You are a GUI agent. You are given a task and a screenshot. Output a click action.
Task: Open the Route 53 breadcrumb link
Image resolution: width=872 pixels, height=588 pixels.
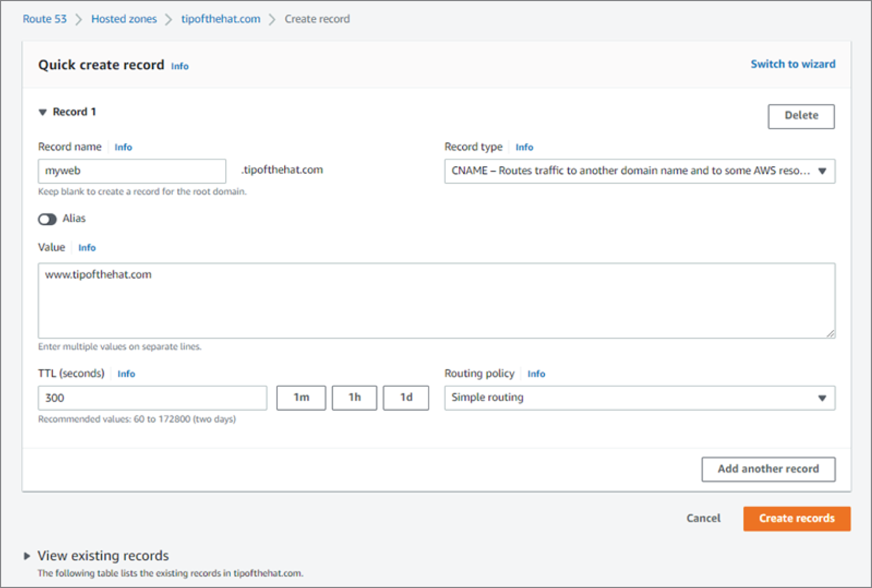point(45,19)
